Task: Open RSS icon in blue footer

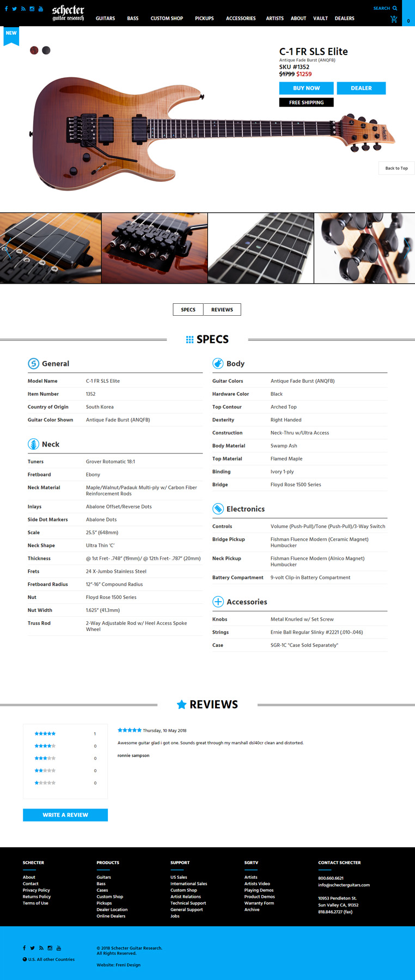Action: 41,948
